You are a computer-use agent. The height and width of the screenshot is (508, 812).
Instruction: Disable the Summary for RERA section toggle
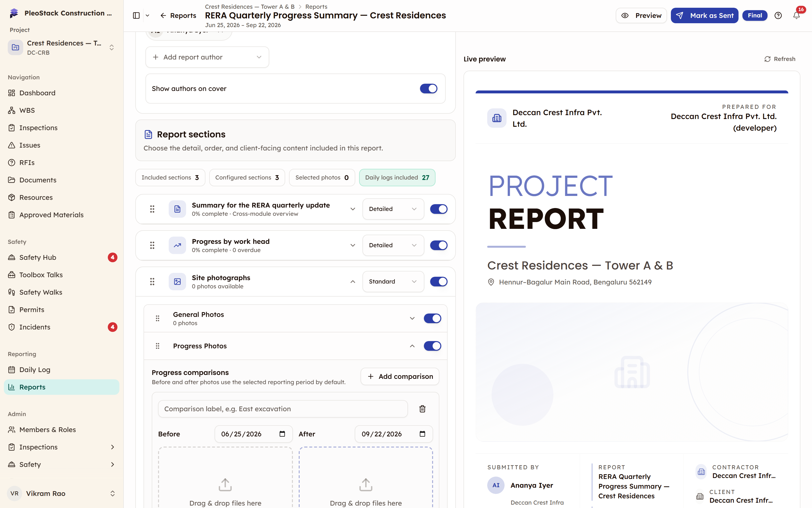tap(439, 209)
